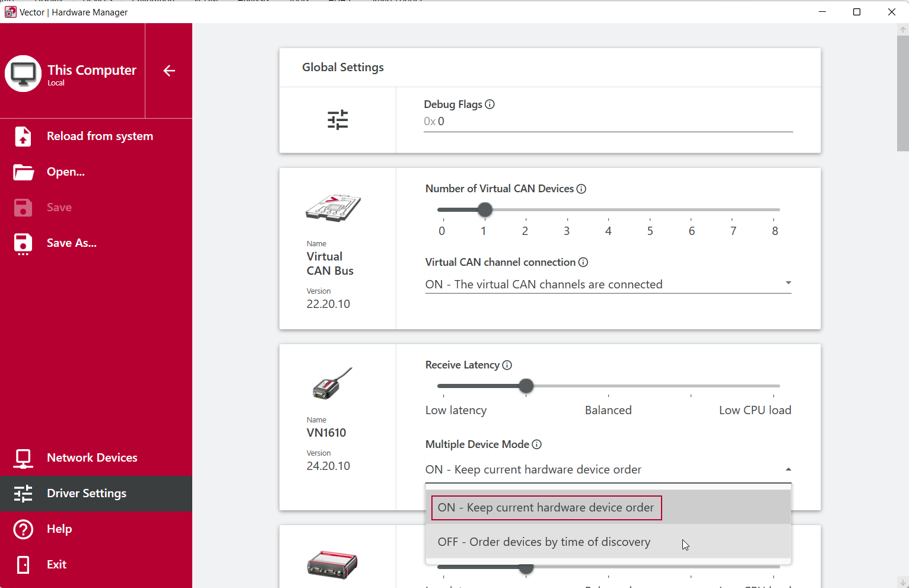Image resolution: width=909 pixels, height=588 pixels.
Task: Click the Help question mark icon
Action: point(23,529)
